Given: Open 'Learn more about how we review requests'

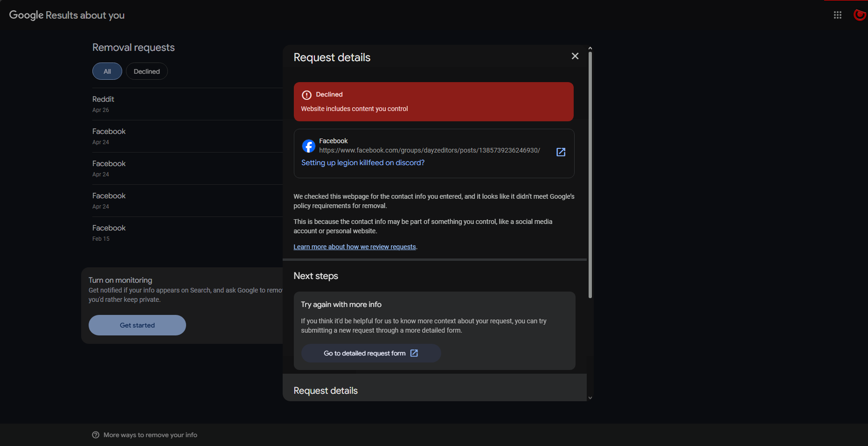Looking at the screenshot, I should click(x=354, y=247).
